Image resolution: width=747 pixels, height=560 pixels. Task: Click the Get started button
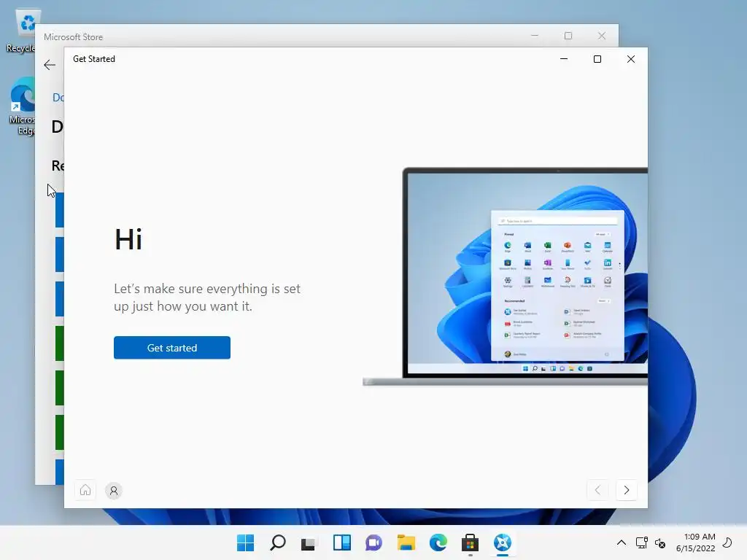172,348
